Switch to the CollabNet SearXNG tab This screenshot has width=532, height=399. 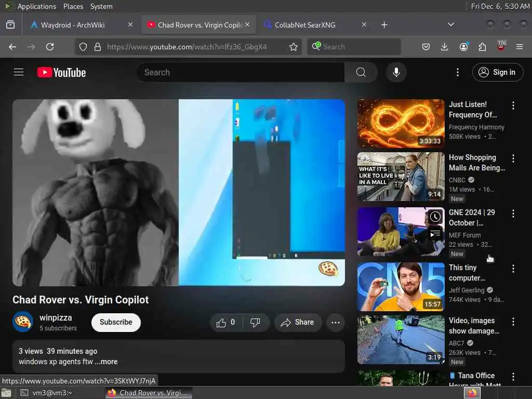pos(316,25)
